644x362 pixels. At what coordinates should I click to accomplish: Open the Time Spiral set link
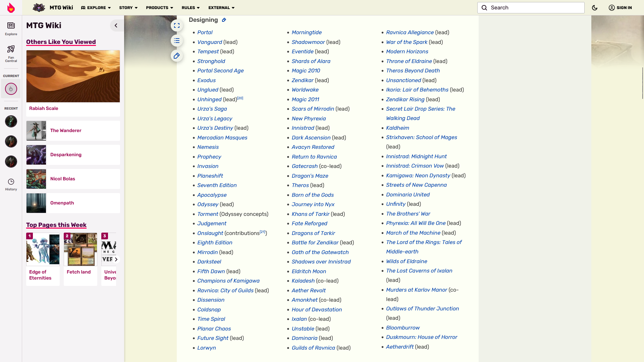[x=211, y=319]
